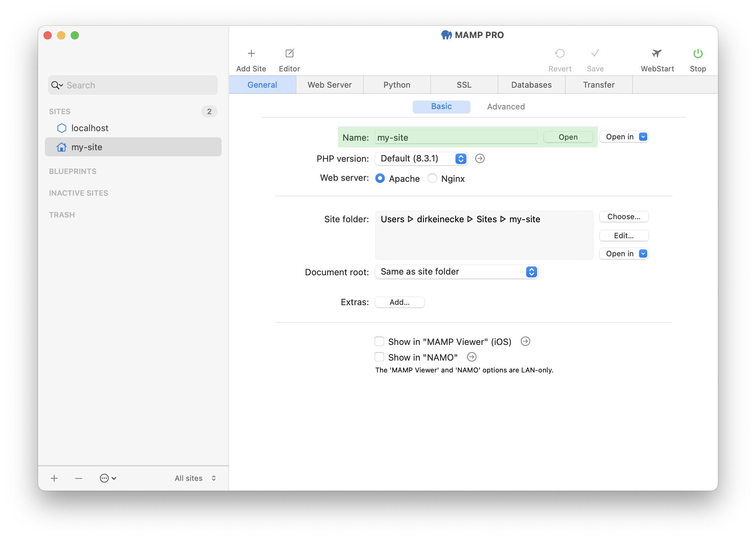Select the Apache radio button

[379, 178]
